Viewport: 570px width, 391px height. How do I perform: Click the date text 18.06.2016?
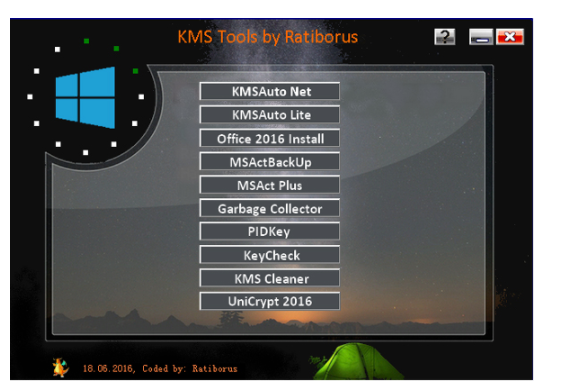(109, 368)
